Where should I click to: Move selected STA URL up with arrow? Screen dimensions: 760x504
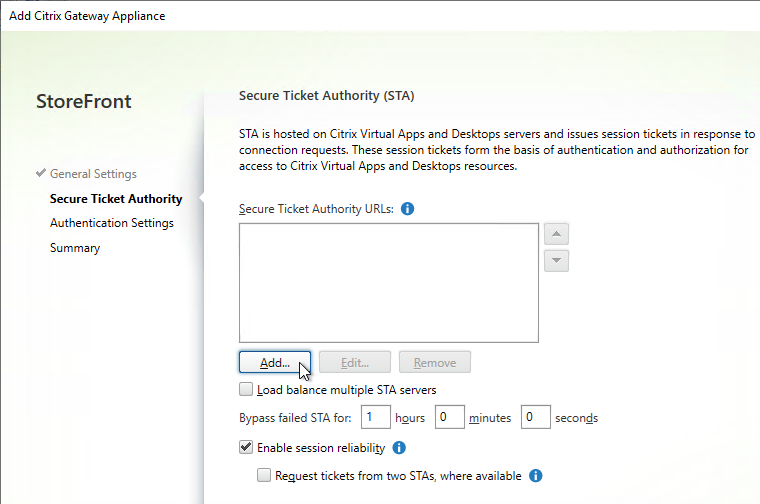(x=556, y=234)
